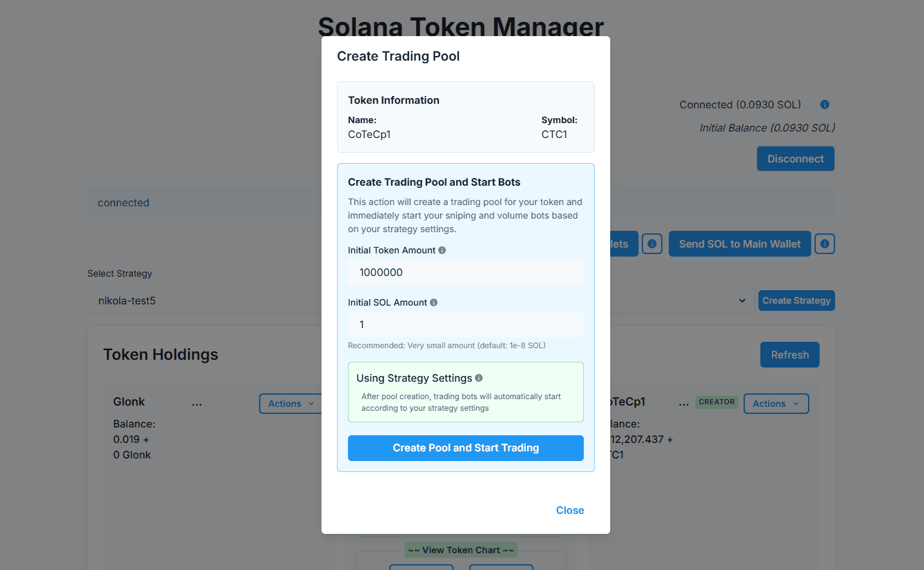
Task: Open the Actions dropdown next to CREATOR badge
Action: 776,404
